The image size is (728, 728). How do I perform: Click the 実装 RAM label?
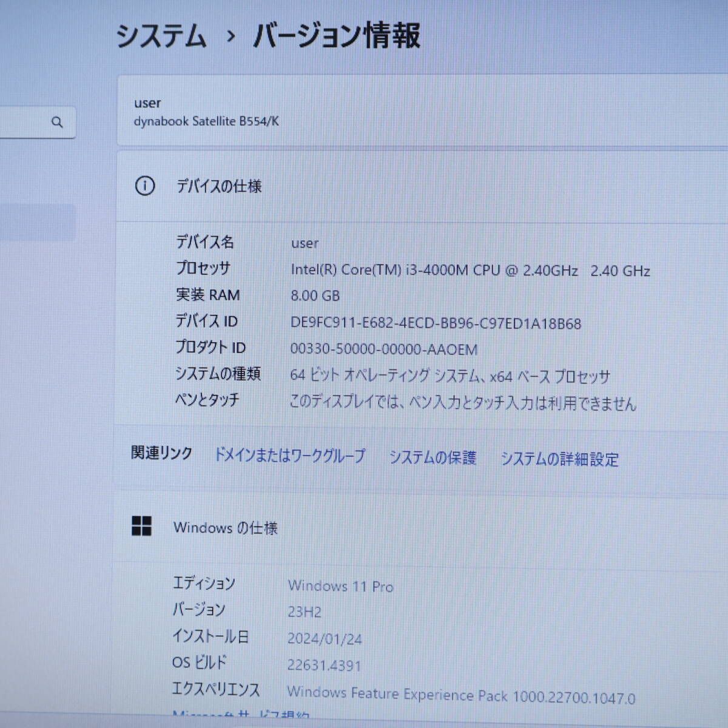pyautogui.click(x=207, y=295)
